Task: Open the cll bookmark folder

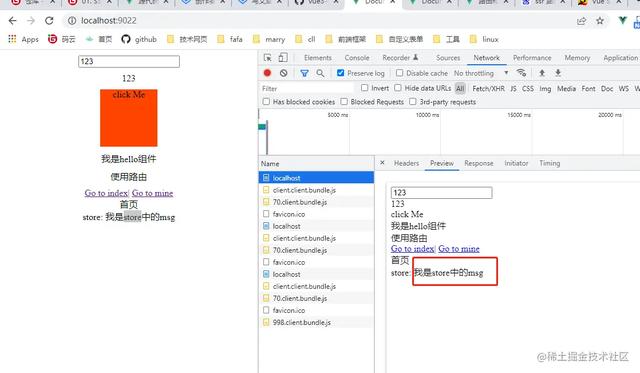Action: 305,39
